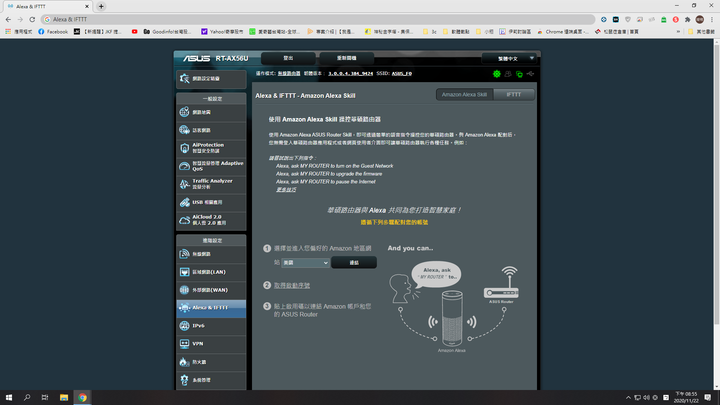Click 'Alexa, ask MY ROUTER to upgrade the firmware'

(329, 174)
